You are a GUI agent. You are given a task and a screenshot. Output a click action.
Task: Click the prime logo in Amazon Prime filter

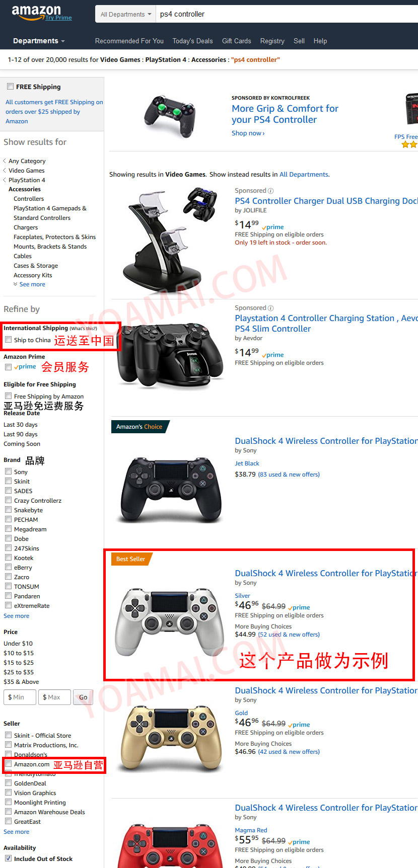25,367
